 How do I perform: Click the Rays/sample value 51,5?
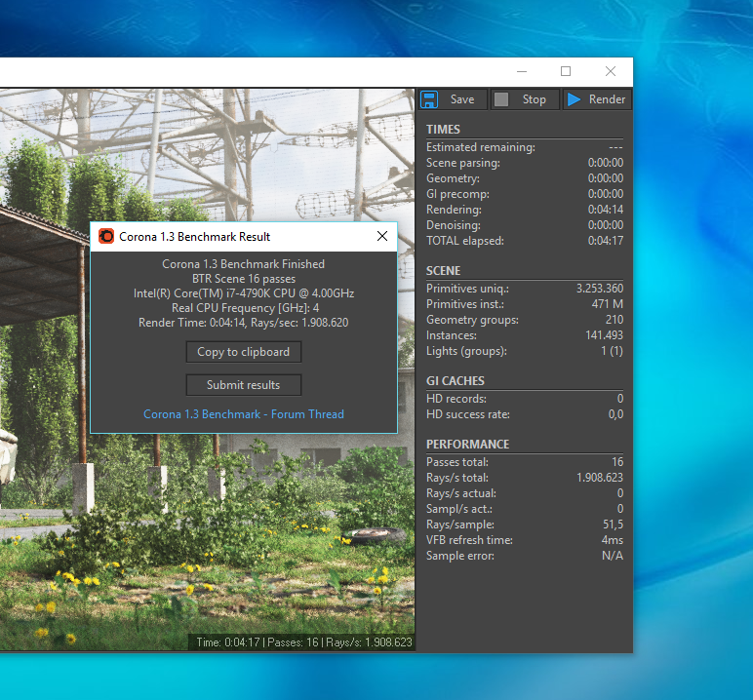coord(614,525)
